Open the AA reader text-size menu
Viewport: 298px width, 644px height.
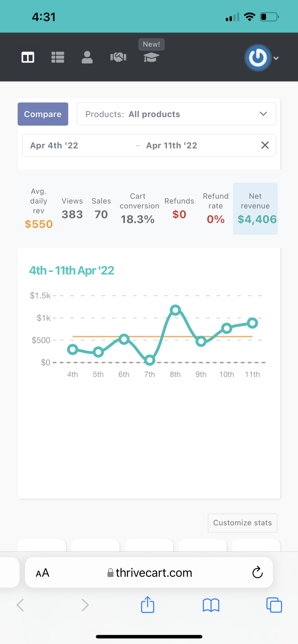pos(42,573)
